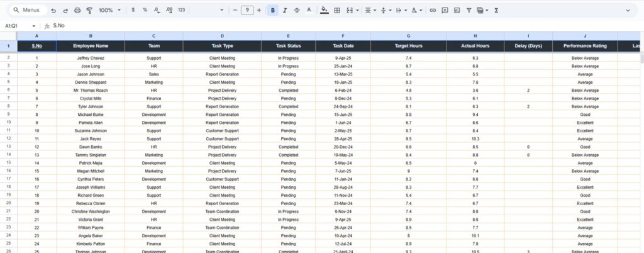Image resolution: width=644 pixels, height=253 pixels.
Task: Decrease font size with minus button
Action: click(x=235, y=10)
